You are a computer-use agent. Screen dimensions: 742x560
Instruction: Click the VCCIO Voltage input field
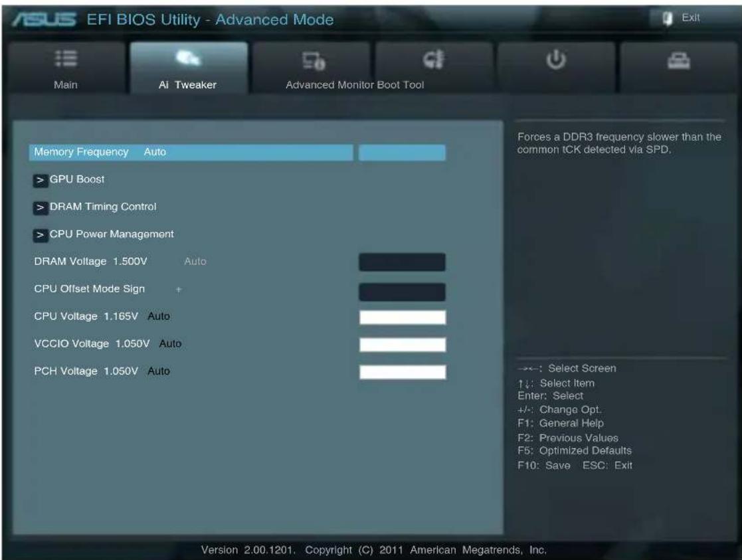(x=403, y=345)
